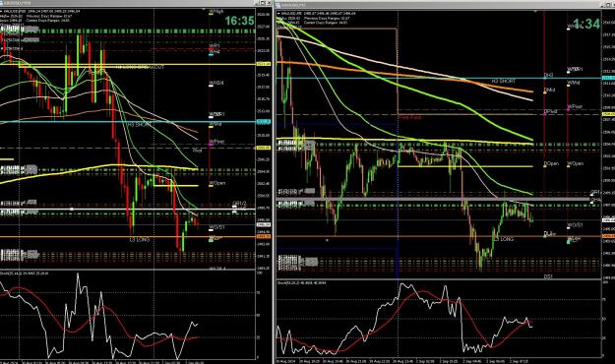
Task: Click the left chart's time axis
Action: 128,362
